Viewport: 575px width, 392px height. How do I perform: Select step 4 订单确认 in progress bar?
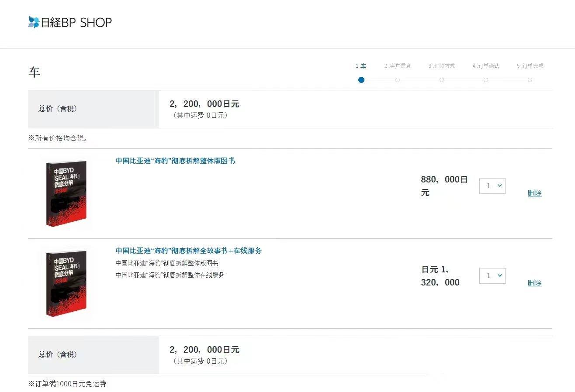pyautogui.click(x=485, y=66)
